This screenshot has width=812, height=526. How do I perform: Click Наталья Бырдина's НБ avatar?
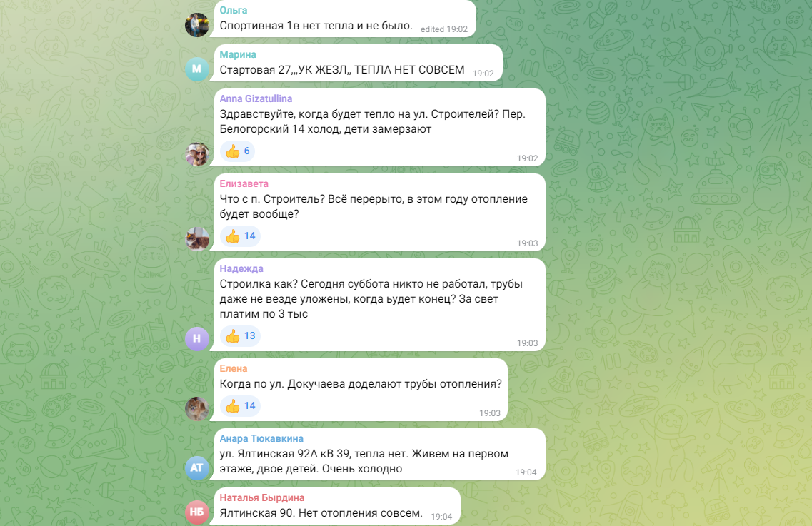pos(197,512)
